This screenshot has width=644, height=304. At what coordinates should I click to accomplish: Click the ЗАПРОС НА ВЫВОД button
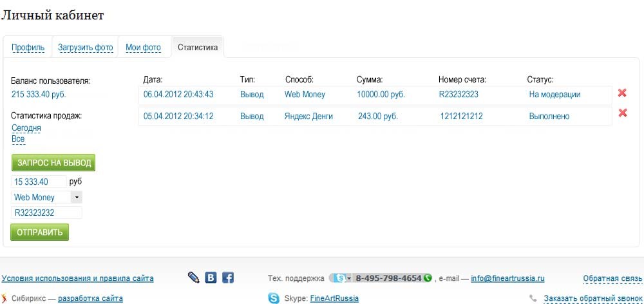[x=53, y=163]
